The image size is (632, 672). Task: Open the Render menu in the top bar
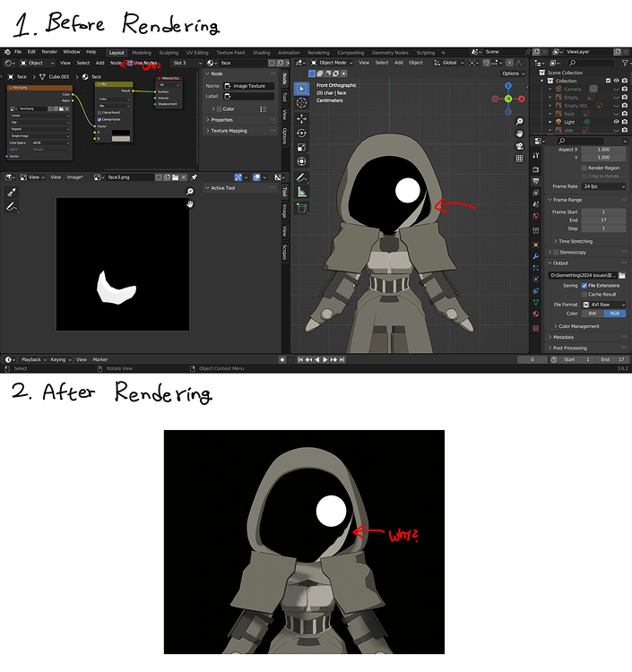[x=49, y=52]
